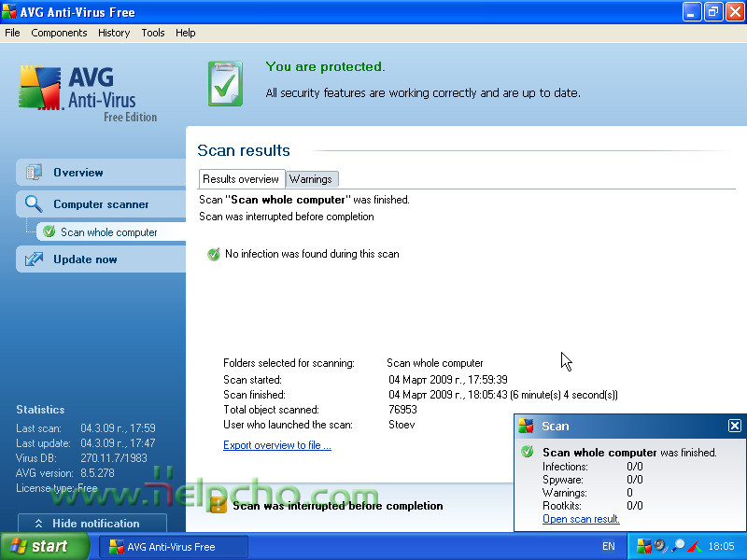The width and height of the screenshot is (747, 560).
Task: Click the user name Stoev
Action: pos(402,425)
